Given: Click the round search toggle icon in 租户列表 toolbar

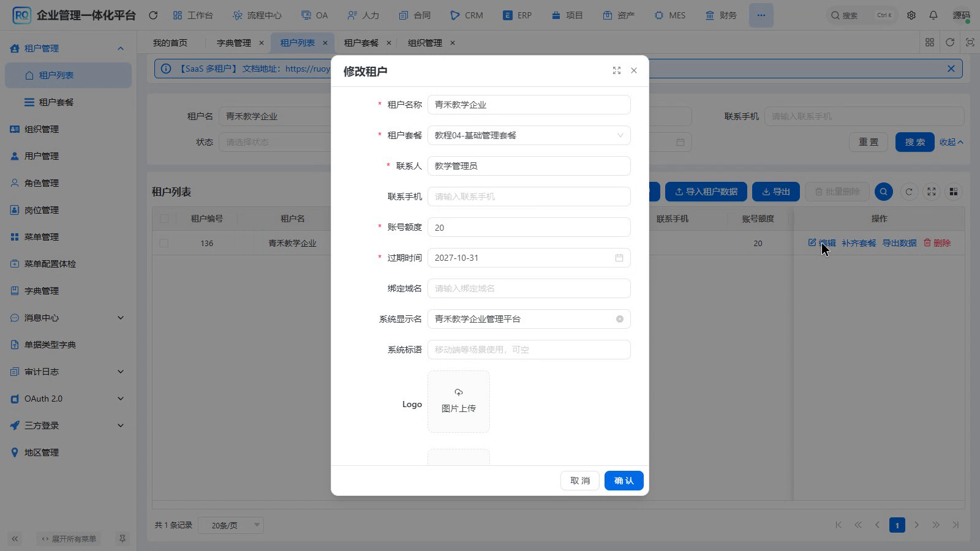Looking at the screenshot, I should 883,192.
